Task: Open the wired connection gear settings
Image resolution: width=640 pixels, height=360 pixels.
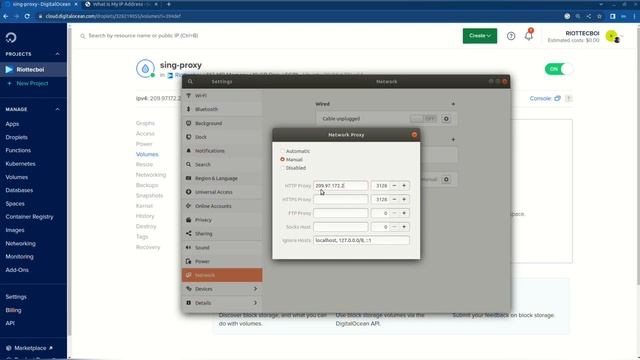Action: [446, 119]
